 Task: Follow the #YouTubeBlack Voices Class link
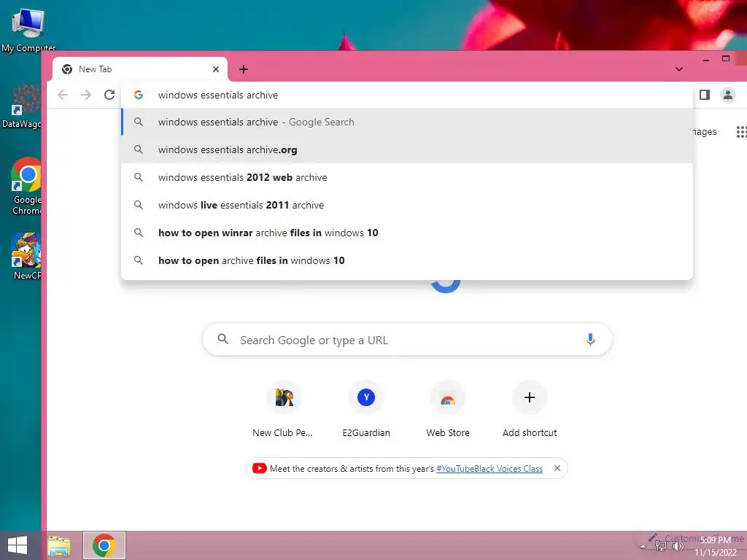pos(489,469)
